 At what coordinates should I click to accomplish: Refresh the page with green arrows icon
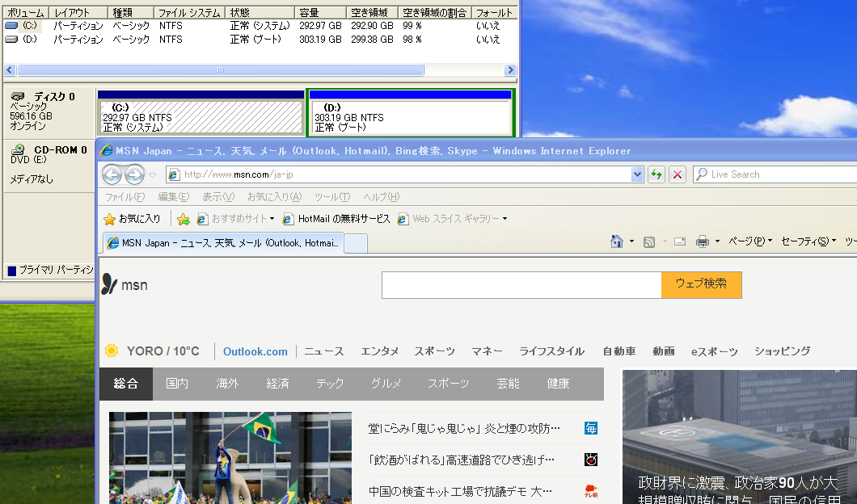(656, 174)
